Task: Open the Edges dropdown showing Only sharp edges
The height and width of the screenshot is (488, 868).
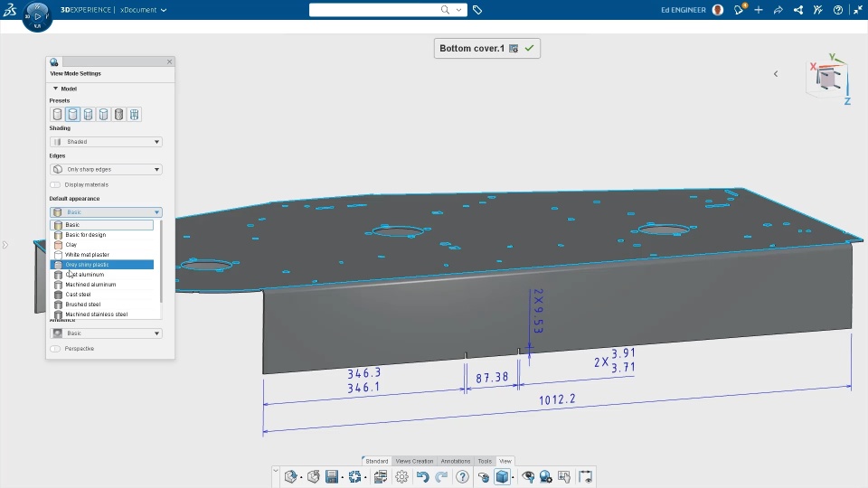Action: tap(106, 169)
